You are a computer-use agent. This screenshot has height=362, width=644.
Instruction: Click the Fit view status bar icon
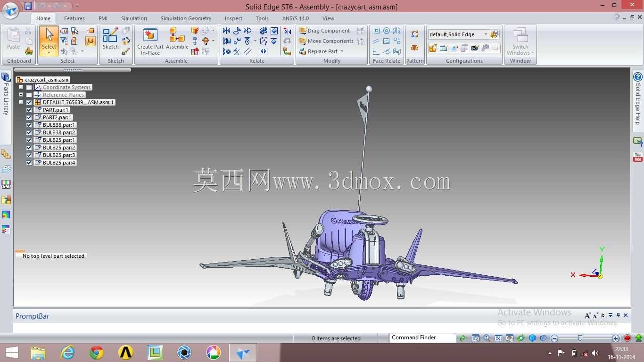pos(498,338)
